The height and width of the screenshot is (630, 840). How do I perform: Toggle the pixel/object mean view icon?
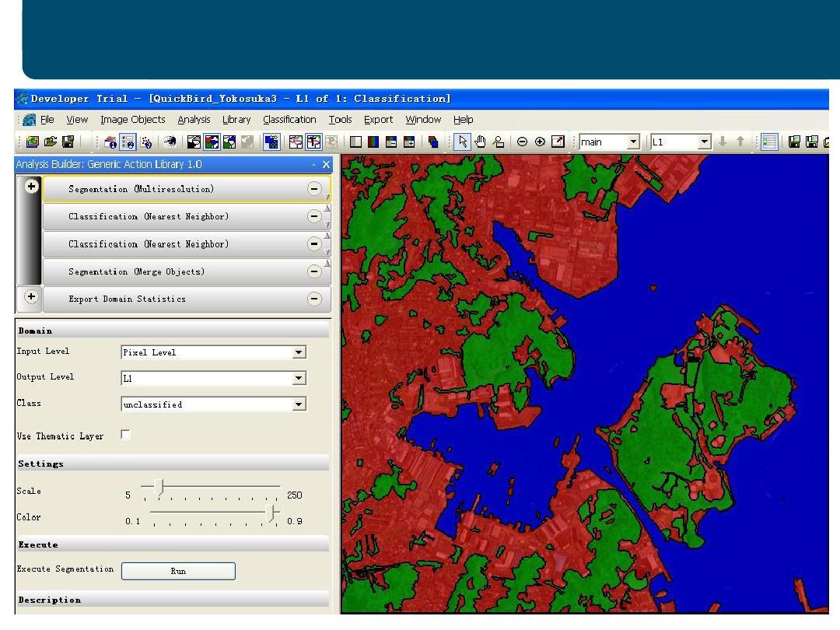pyautogui.click(x=271, y=142)
